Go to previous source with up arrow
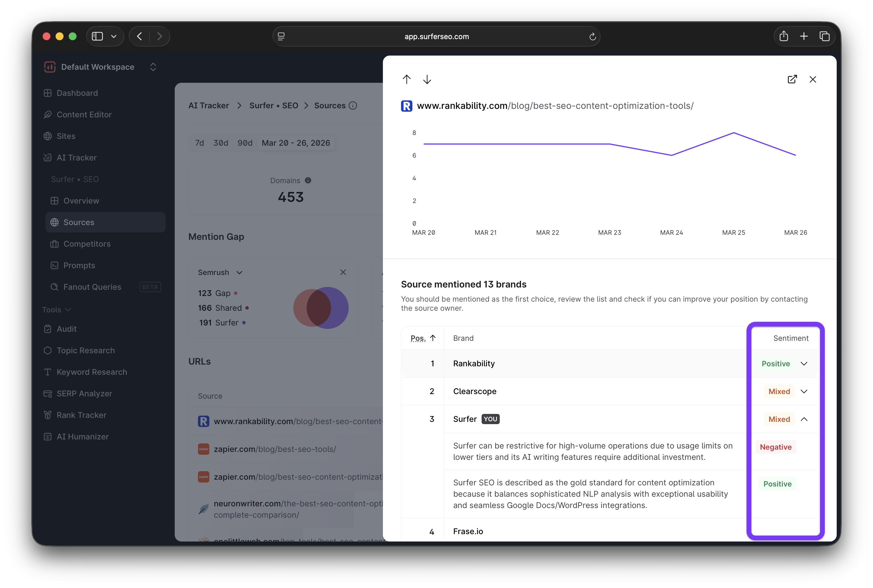Image resolution: width=873 pixels, height=588 pixels. click(407, 79)
